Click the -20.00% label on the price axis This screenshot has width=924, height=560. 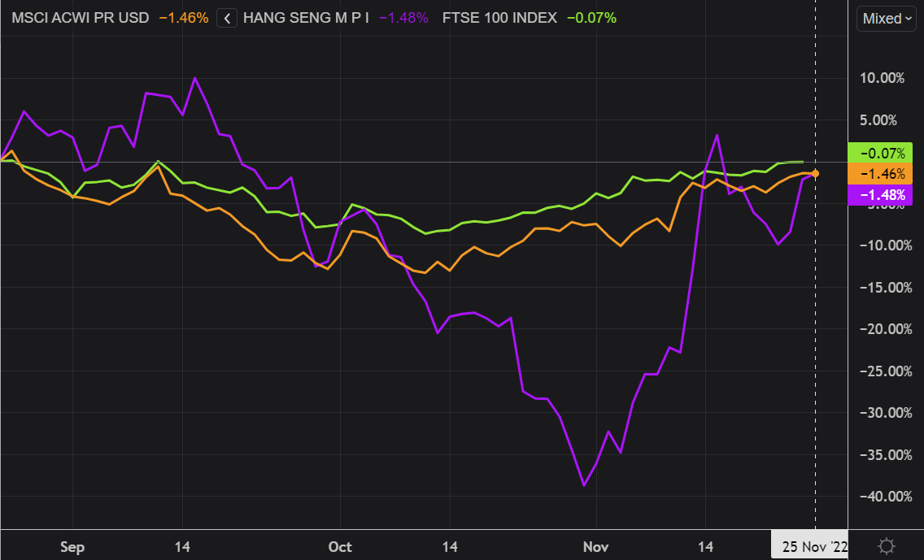[880, 329]
